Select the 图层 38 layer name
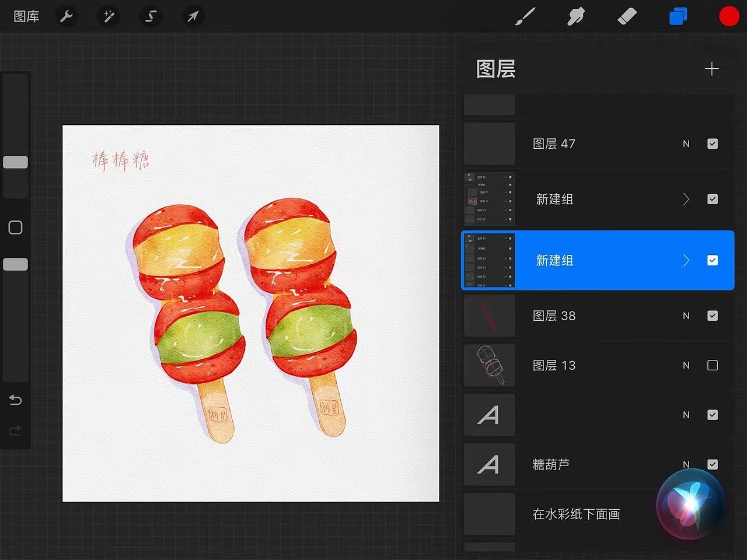747x560 pixels. [x=554, y=316]
